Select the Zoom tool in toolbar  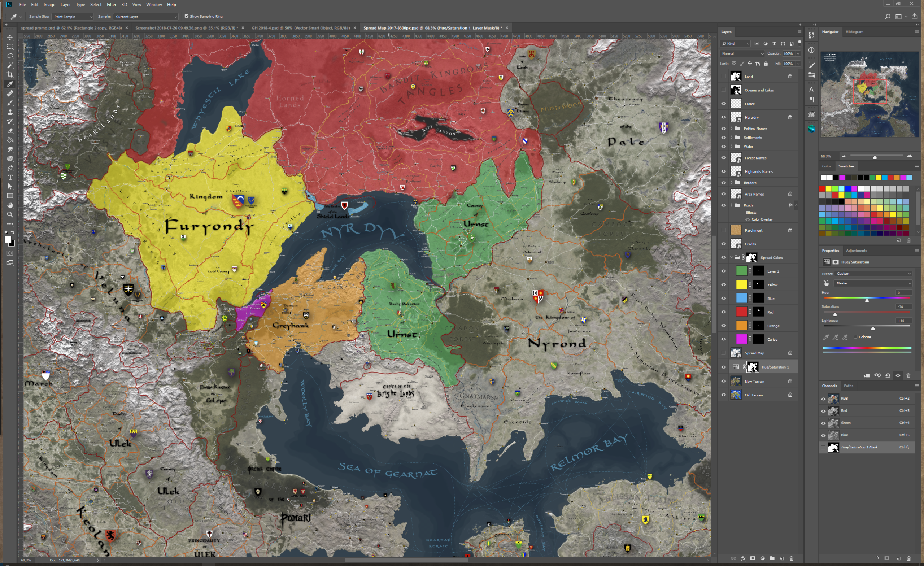[x=10, y=214]
